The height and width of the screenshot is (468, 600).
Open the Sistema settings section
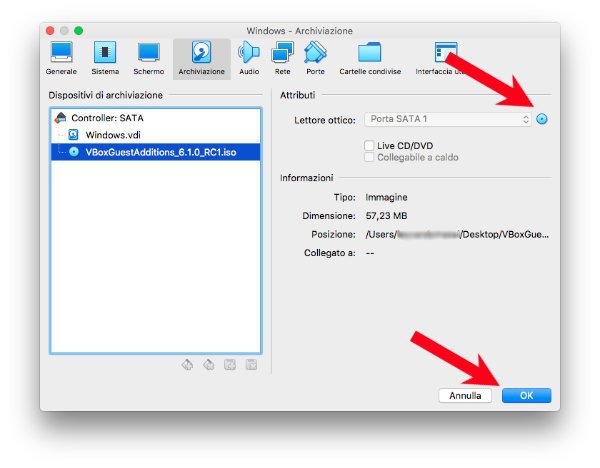[x=105, y=59]
